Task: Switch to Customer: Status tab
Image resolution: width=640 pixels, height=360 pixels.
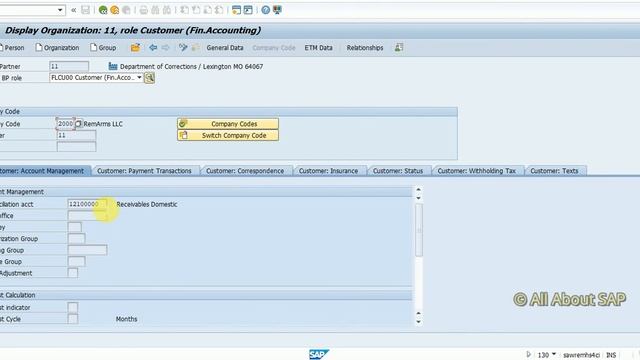Action: click(x=398, y=171)
